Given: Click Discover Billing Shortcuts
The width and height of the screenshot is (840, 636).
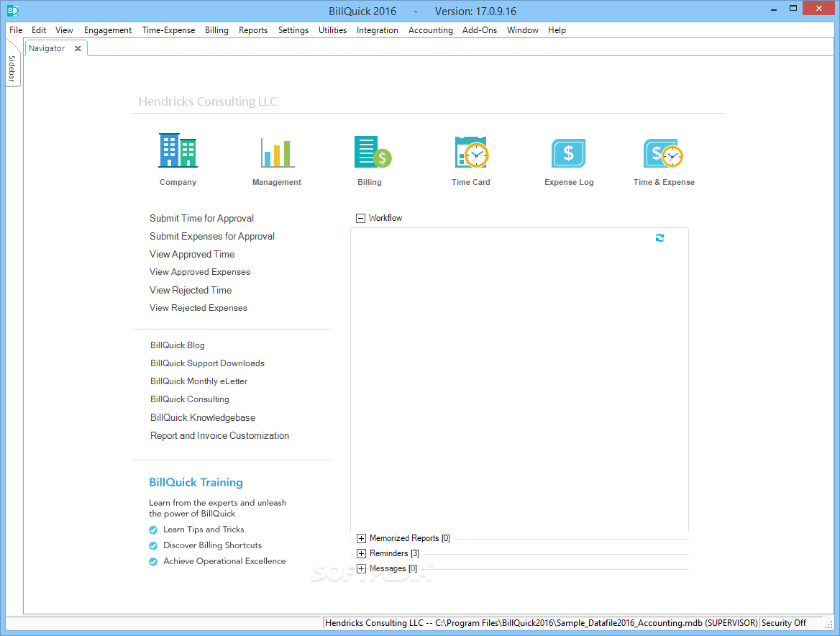Looking at the screenshot, I should [x=212, y=545].
